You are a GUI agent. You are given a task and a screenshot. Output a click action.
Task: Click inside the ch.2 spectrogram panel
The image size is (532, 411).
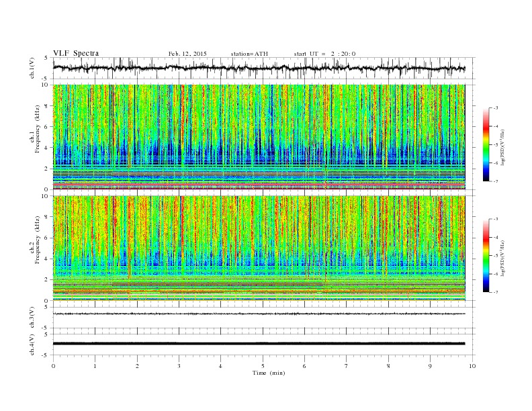click(259, 248)
